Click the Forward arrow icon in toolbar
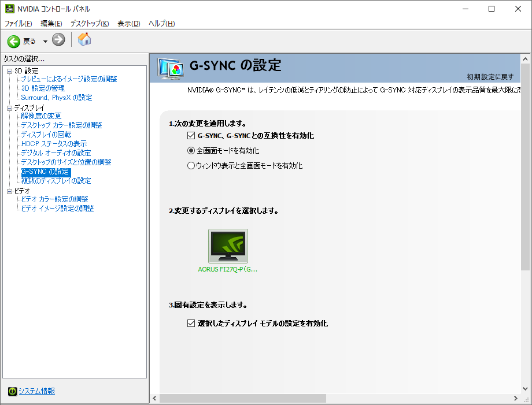The width and height of the screenshot is (532, 405). (58, 40)
